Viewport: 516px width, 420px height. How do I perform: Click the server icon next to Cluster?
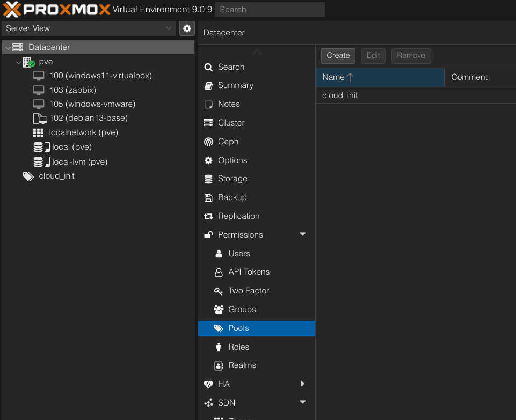tap(208, 123)
